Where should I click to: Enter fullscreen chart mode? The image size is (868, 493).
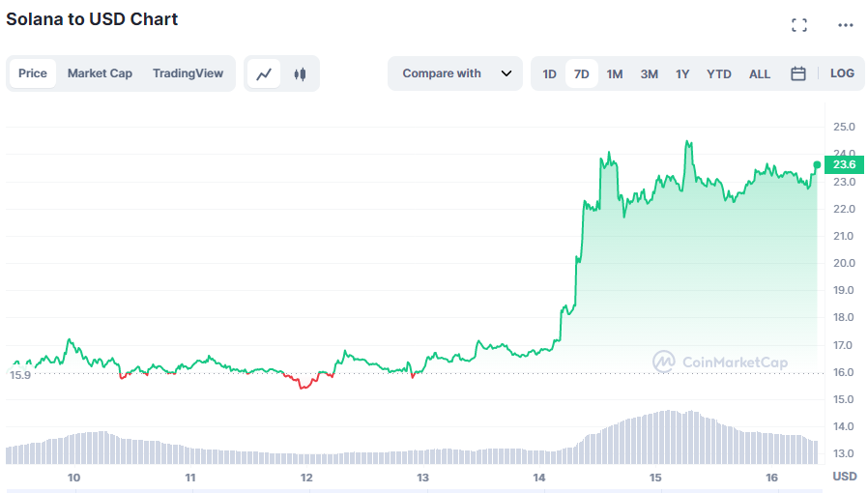(x=799, y=25)
